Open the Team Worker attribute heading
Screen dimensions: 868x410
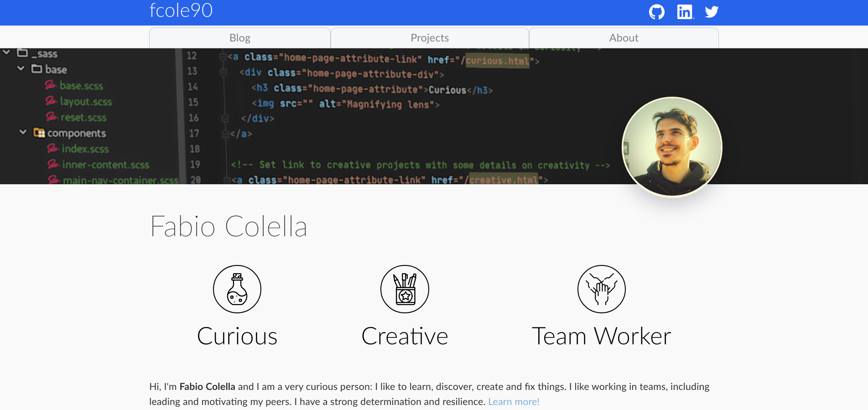602,337
